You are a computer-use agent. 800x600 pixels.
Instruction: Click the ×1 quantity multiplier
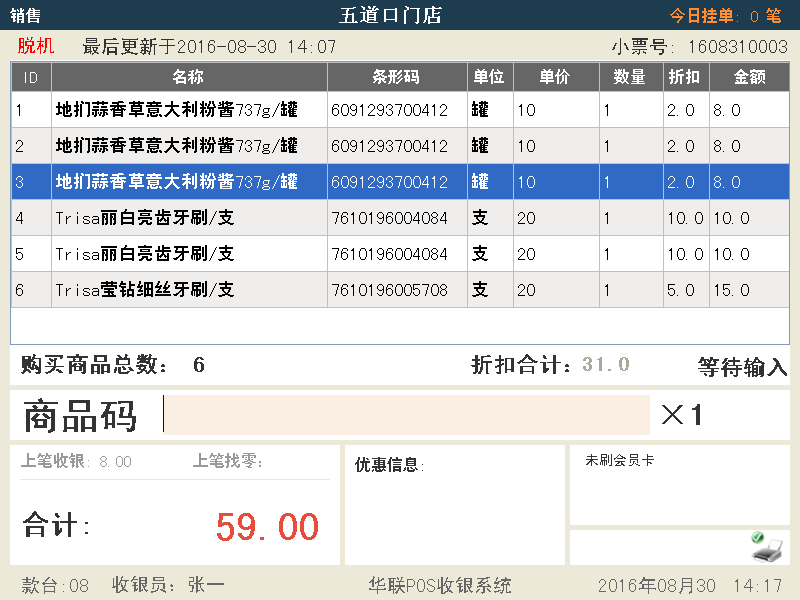click(682, 414)
